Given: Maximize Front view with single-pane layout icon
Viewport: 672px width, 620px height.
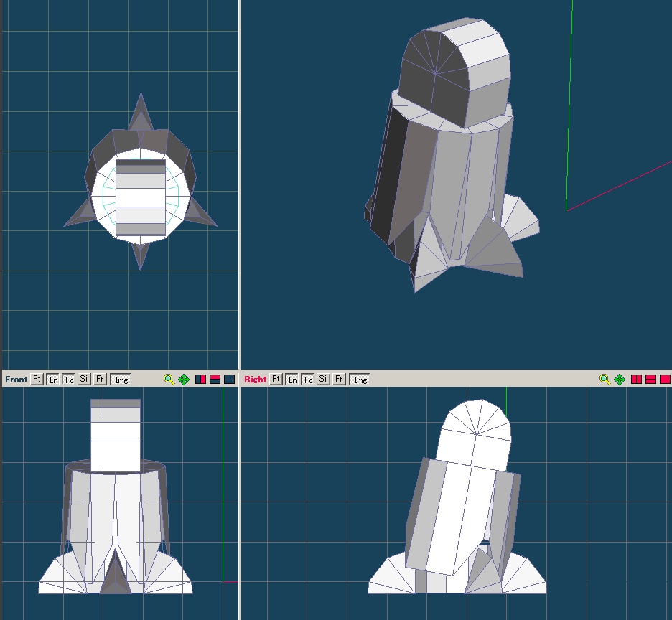Looking at the screenshot, I should (230, 379).
